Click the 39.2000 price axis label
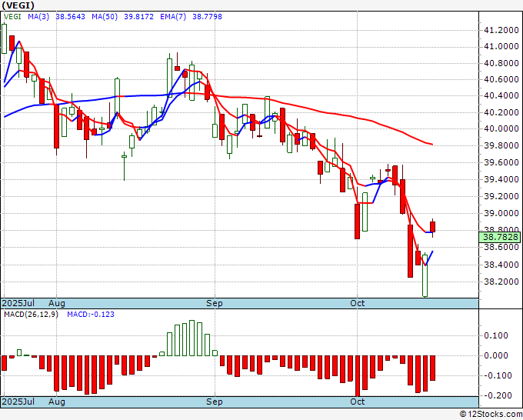This screenshot has height=420, width=523. coord(501,196)
